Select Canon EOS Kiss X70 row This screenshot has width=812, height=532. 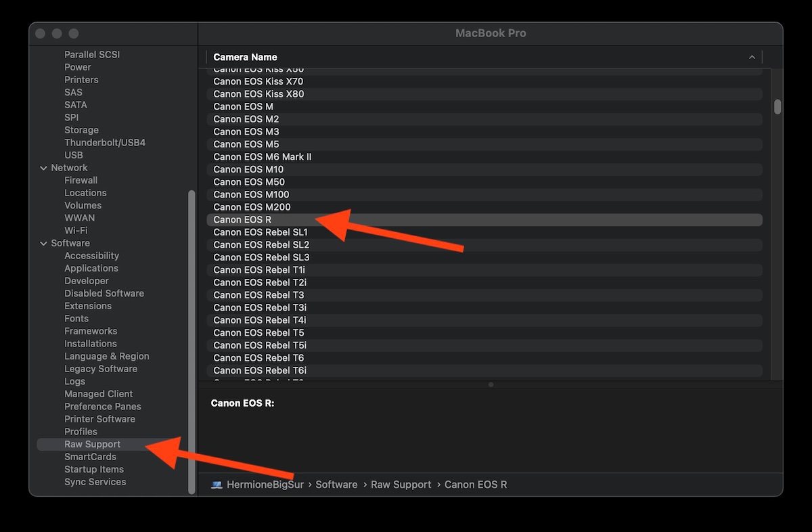coord(484,81)
